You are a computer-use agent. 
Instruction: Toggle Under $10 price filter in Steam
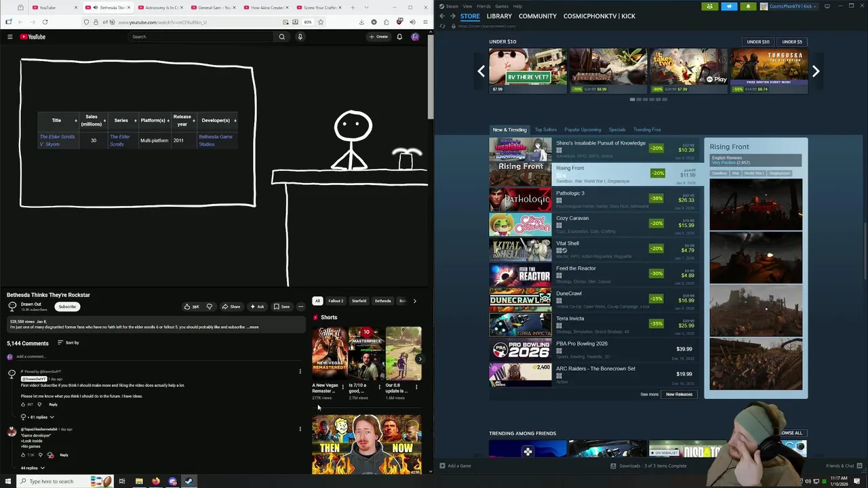[x=758, y=42]
